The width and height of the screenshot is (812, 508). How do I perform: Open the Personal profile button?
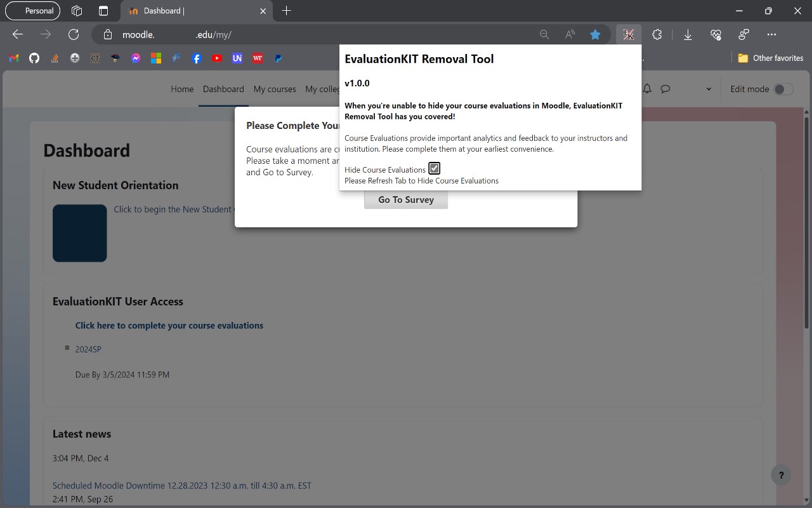[x=33, y=11]
